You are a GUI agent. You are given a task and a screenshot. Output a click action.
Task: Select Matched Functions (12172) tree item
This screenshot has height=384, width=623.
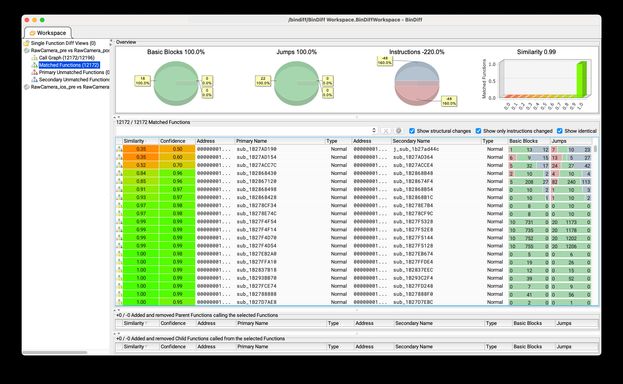click(x=69, y=65)
